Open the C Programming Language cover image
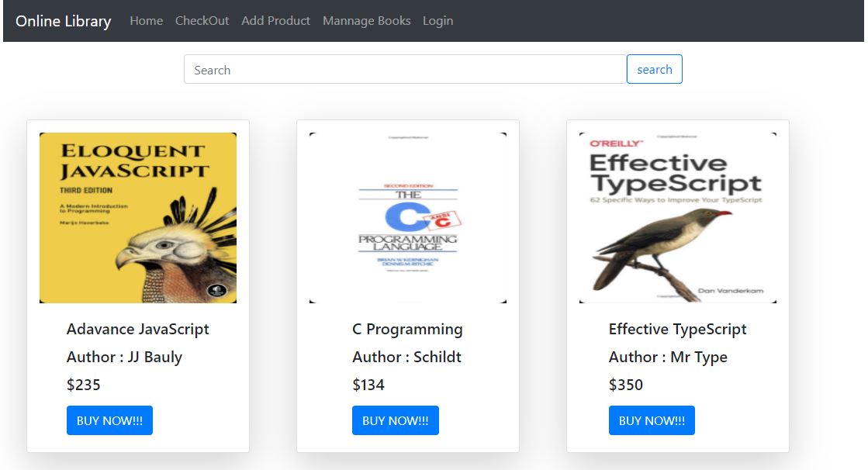 point(408,217)
